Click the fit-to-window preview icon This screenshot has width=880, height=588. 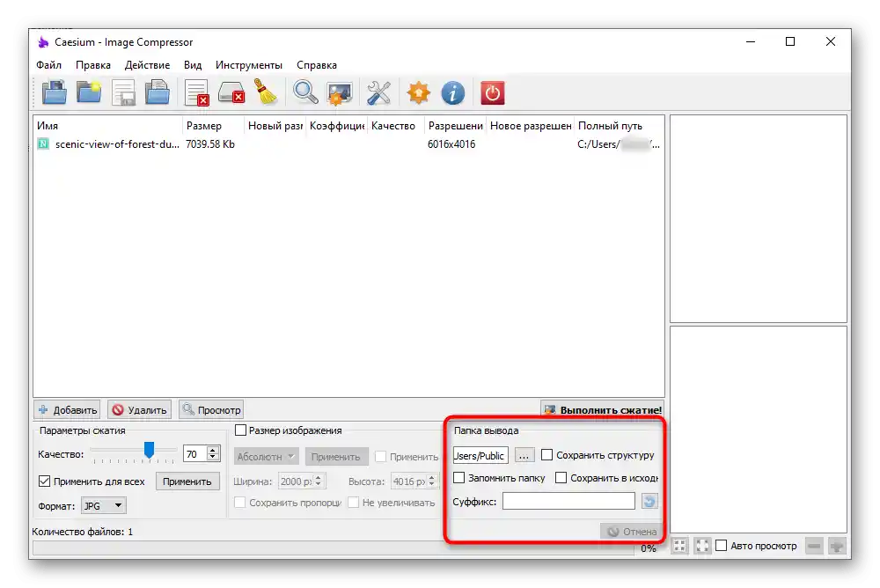[x=679, y=546]
